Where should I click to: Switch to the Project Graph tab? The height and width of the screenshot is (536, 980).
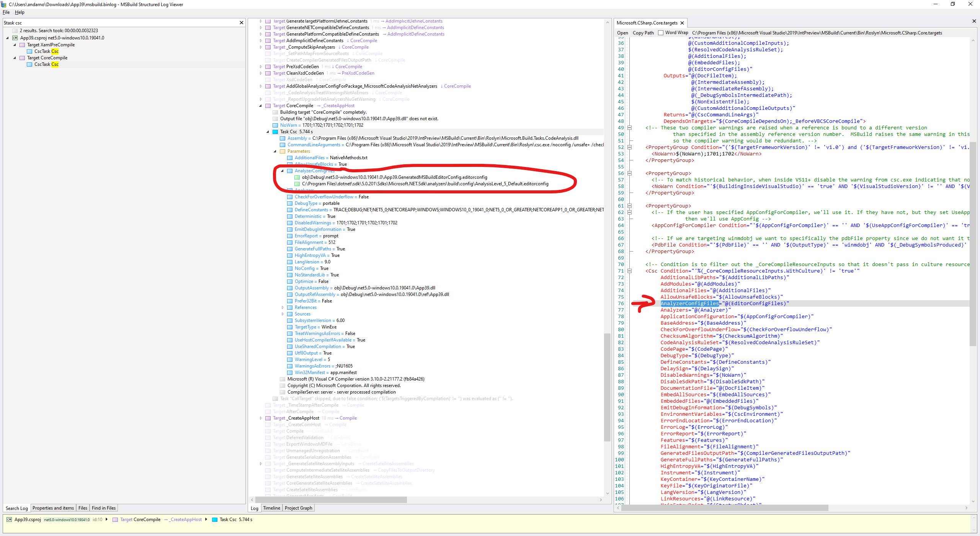pyautogui.click(x=299, y=508)
